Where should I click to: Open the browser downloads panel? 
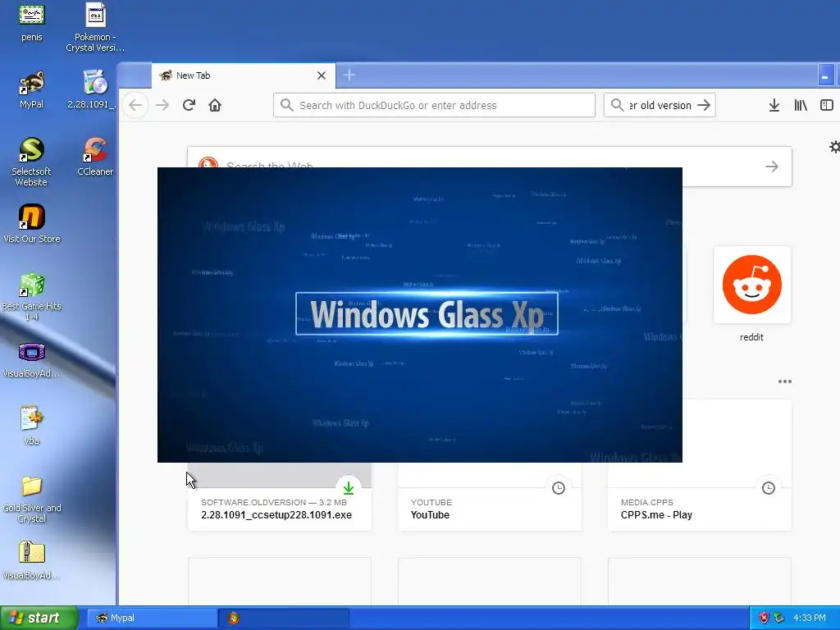(x=774, y=105)
